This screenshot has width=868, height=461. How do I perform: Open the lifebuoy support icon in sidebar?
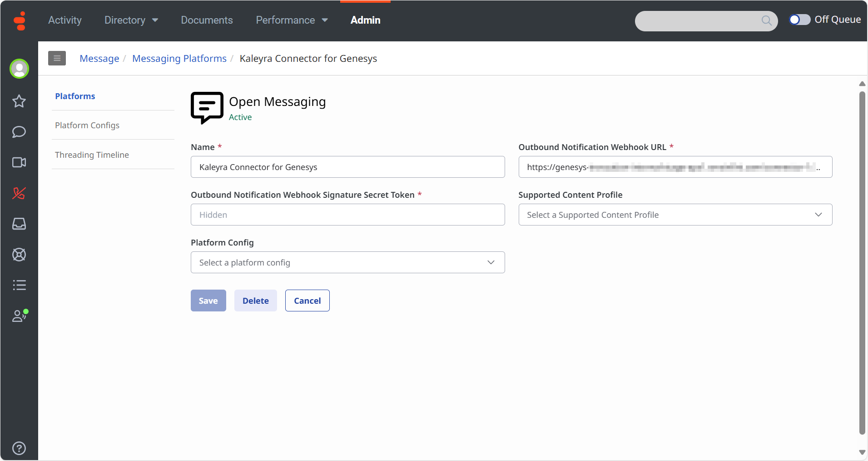19,255
